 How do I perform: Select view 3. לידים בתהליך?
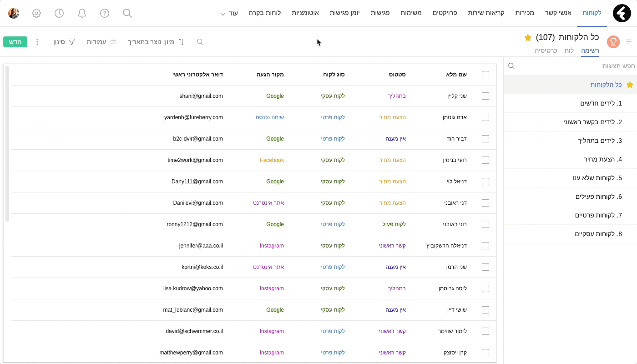pos(570,141)
